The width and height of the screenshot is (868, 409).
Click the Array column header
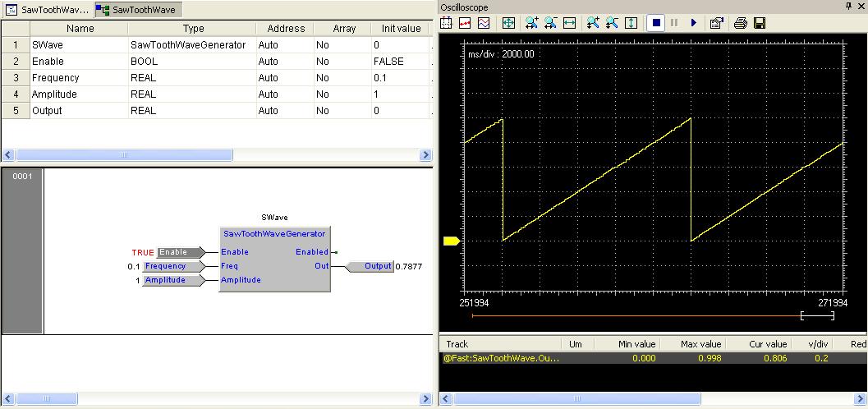pyautogui.click(x=344, y=28)
